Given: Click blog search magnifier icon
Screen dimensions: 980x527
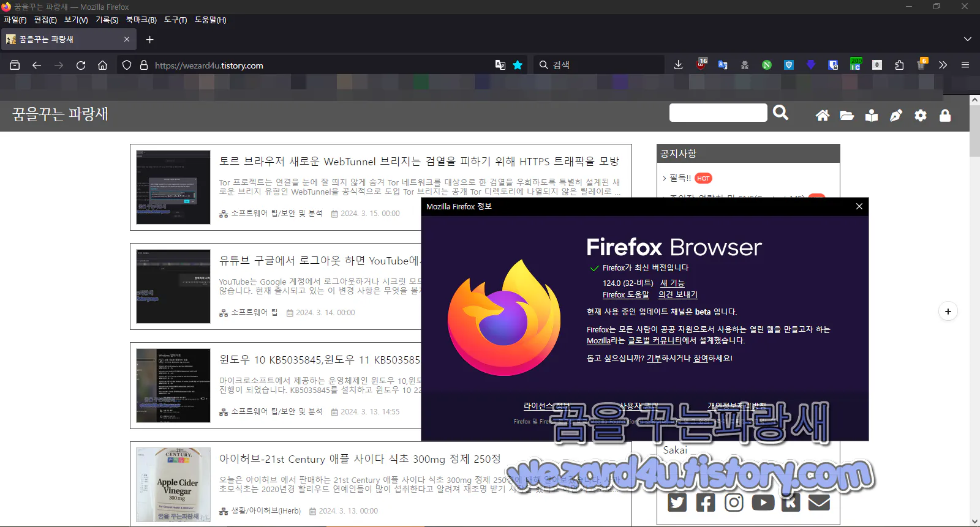Looking at the screenshot, I should click(x=781, y=113).
